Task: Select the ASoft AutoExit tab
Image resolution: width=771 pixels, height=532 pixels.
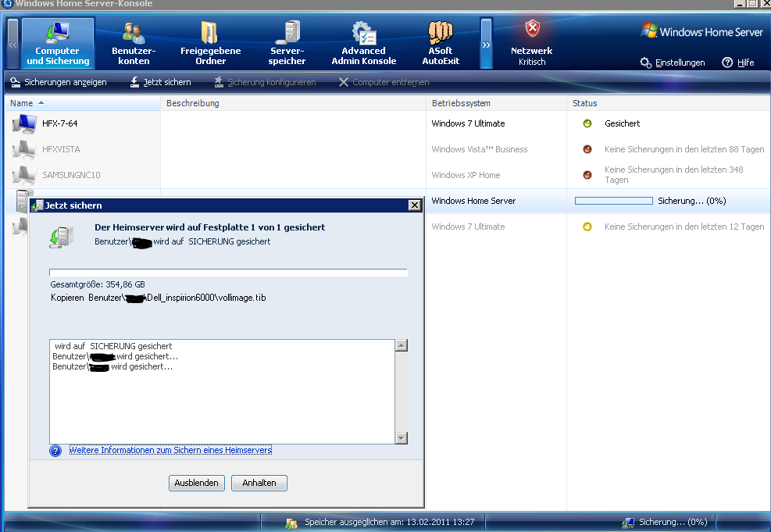Action: click(441, 43)
